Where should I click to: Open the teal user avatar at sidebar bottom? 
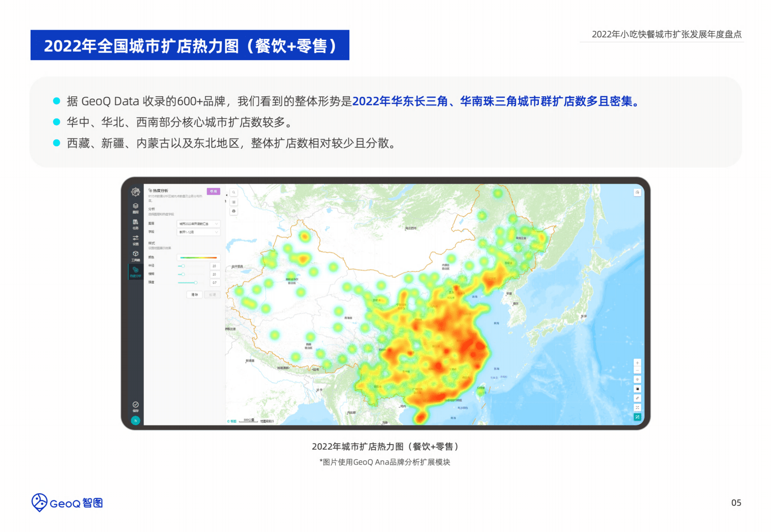pyautogui.click(x=136, y=421)
